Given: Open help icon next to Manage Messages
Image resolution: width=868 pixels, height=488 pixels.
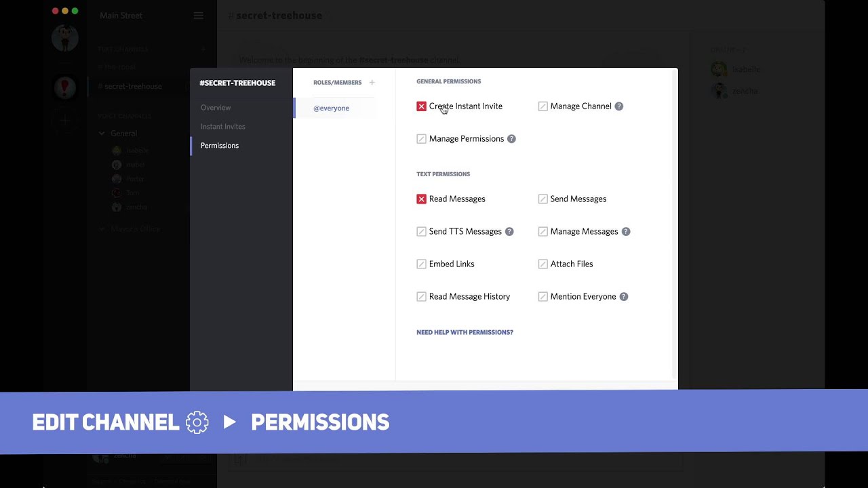Looking at the screenshot, I should point(626,232).
